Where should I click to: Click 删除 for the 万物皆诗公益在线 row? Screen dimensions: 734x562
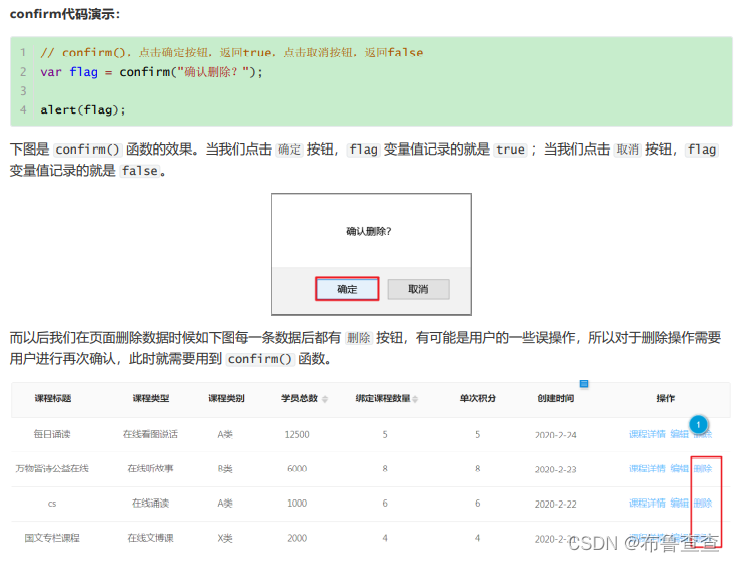(x=703, y=468)
